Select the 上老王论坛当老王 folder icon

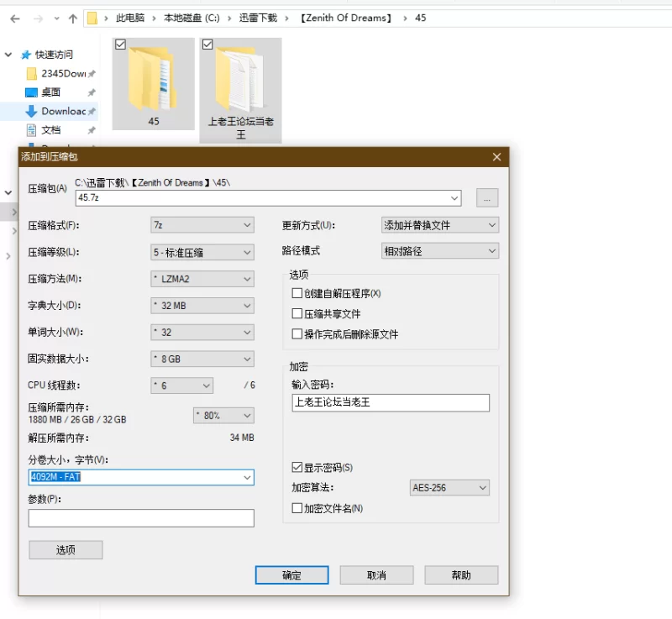241,80
